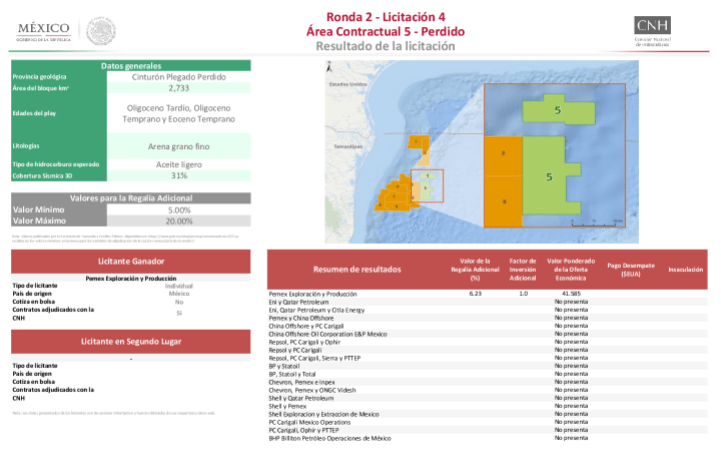The image size is (721, 460).
Task: Click 'Pago Desempate (SEUA)' column header
Action: coord(630,269)
